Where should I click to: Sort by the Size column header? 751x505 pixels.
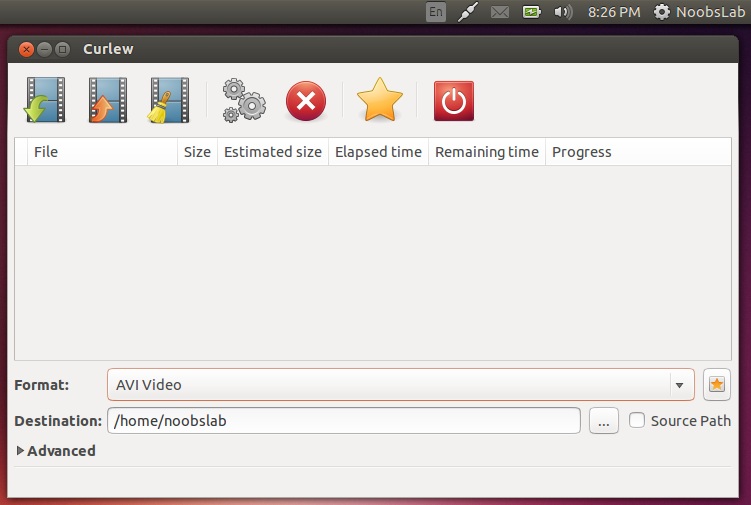coord(197,152)
